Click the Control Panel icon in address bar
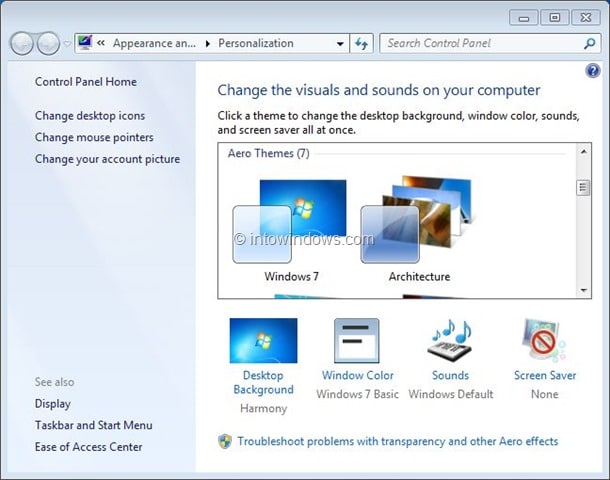 pyautogui.click(x=85, y=42)
